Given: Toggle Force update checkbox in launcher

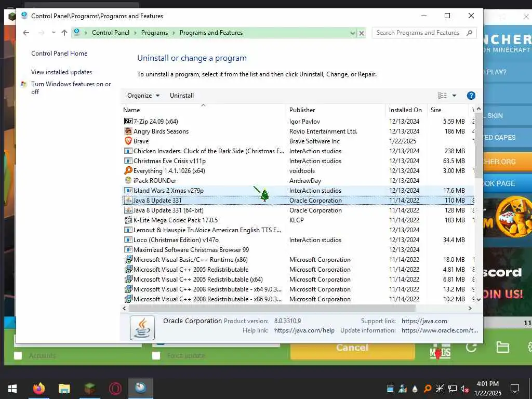Looking at the screenshot, I should pyautogui.click(x=156, y=355).
